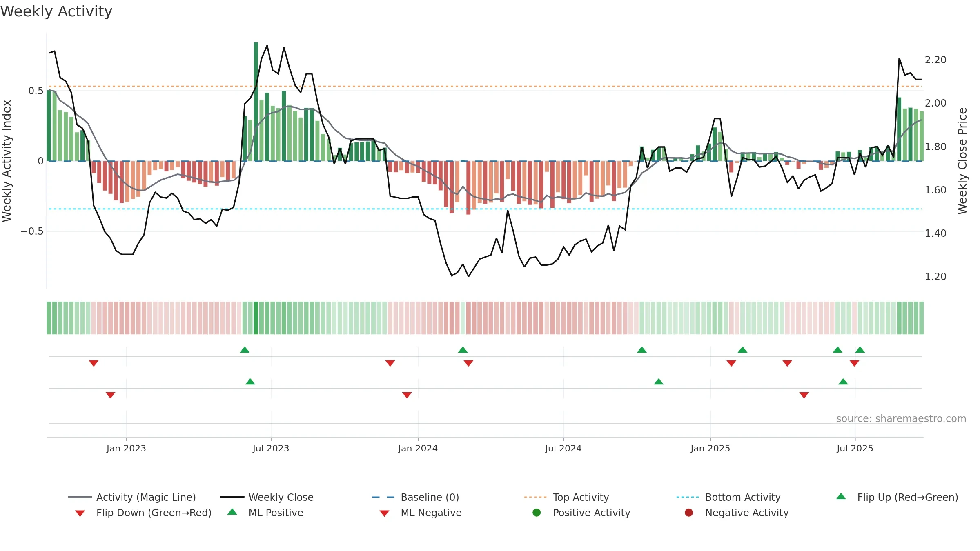Click the flip-down marker after Jan 2024
The height and width of the screenshot is (551, 980).
click(468, 363)
